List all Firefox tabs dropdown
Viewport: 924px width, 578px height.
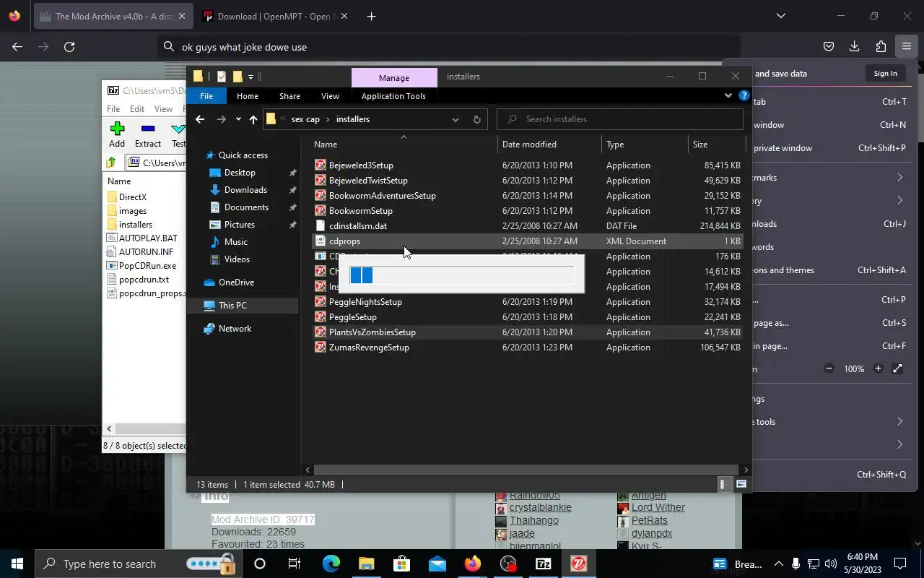pyautogui.click(x=780, y=16)
